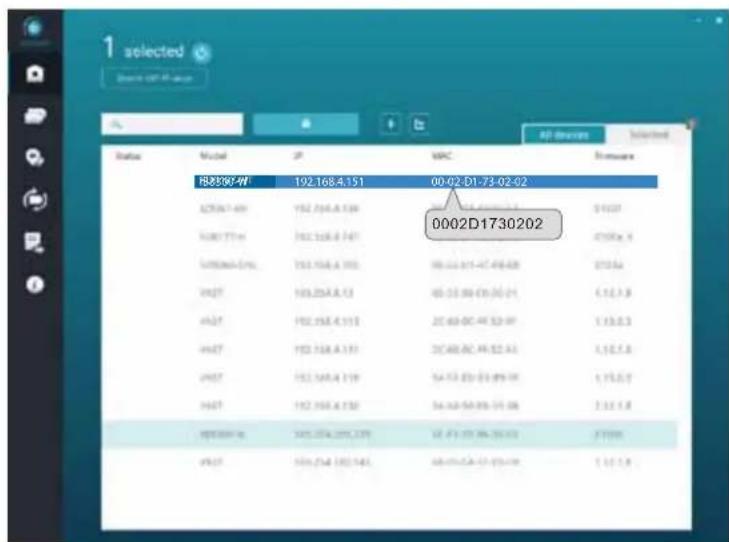Click the second small square export icon
Image resolution: width=729 pixels, height=542 pixels.
click(419, 124)
